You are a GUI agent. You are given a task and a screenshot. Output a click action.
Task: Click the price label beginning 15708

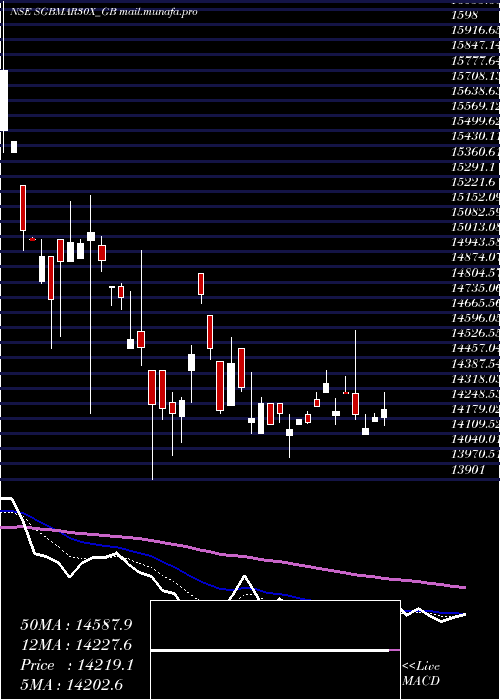(475, 76)
